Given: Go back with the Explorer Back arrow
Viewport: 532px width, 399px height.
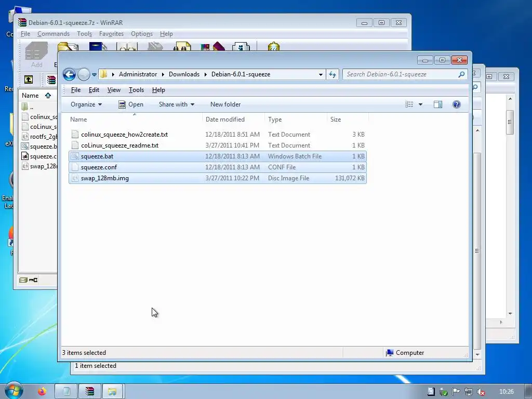Looking at the screenshot, I should point(69,74).
